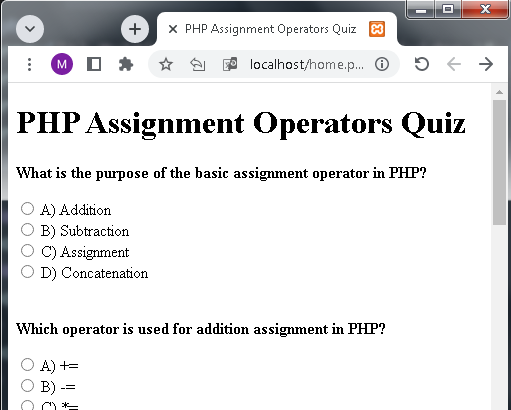Screen dimensions: 511x410
Task: Click the scrollbar up arrow
Action: click(x=499, y=92)
